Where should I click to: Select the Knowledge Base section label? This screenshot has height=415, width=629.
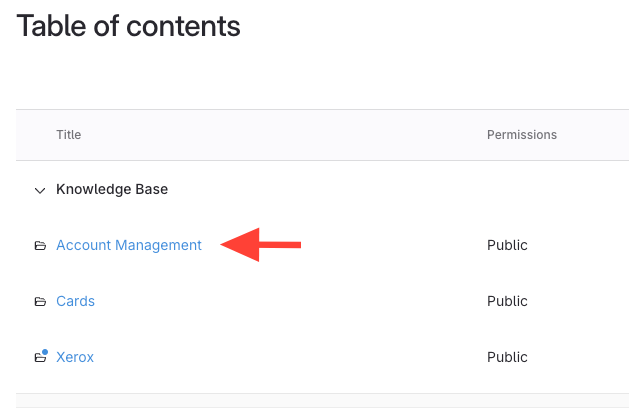112,189
